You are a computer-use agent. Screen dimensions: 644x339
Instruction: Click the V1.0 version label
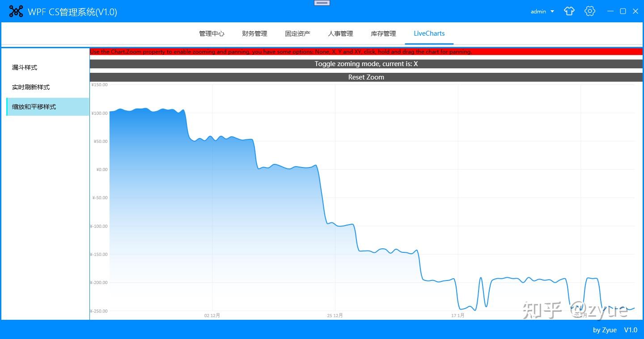[x=631, y=330]
